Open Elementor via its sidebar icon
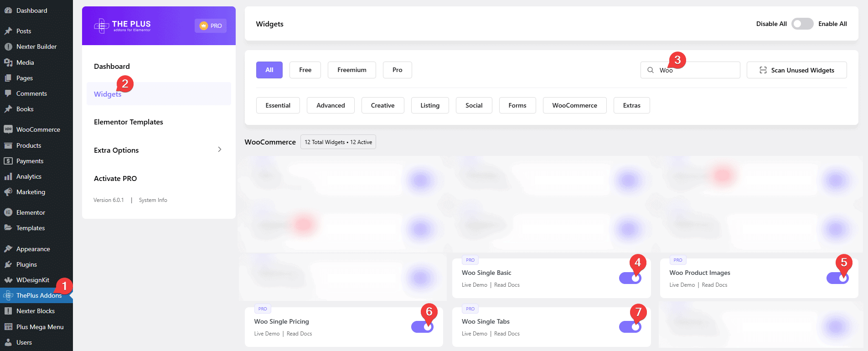868x351 pixels. pyautogui.click(x=8, y=212)
